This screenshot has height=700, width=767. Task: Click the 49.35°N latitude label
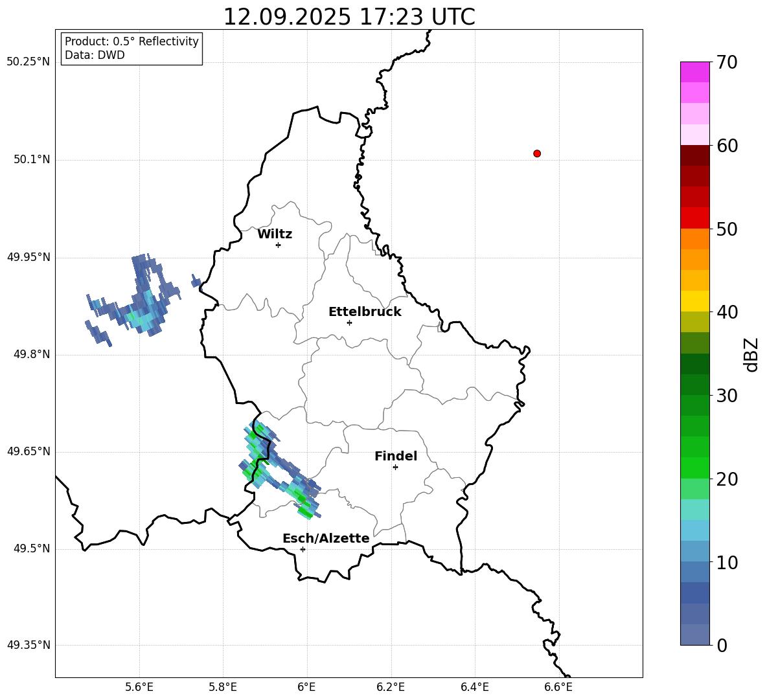tap(29, 645)
